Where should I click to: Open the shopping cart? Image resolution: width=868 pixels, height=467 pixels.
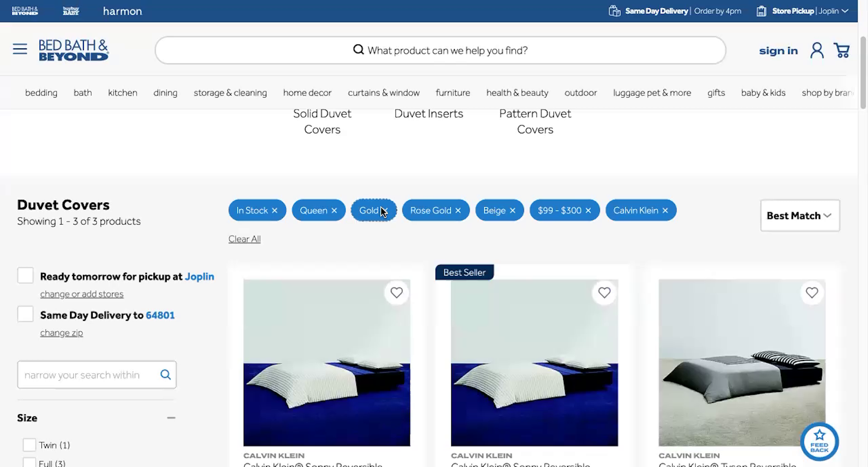(841, 50)
